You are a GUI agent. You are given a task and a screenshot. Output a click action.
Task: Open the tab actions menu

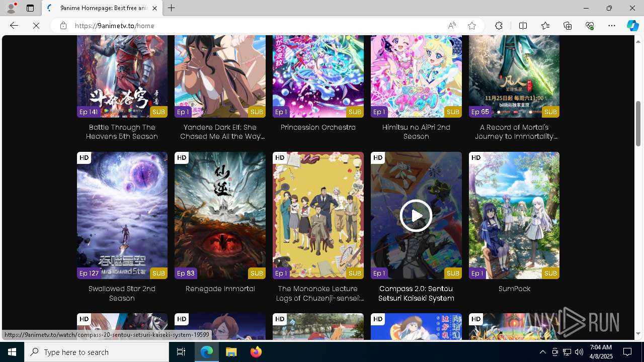click(30, 8)
